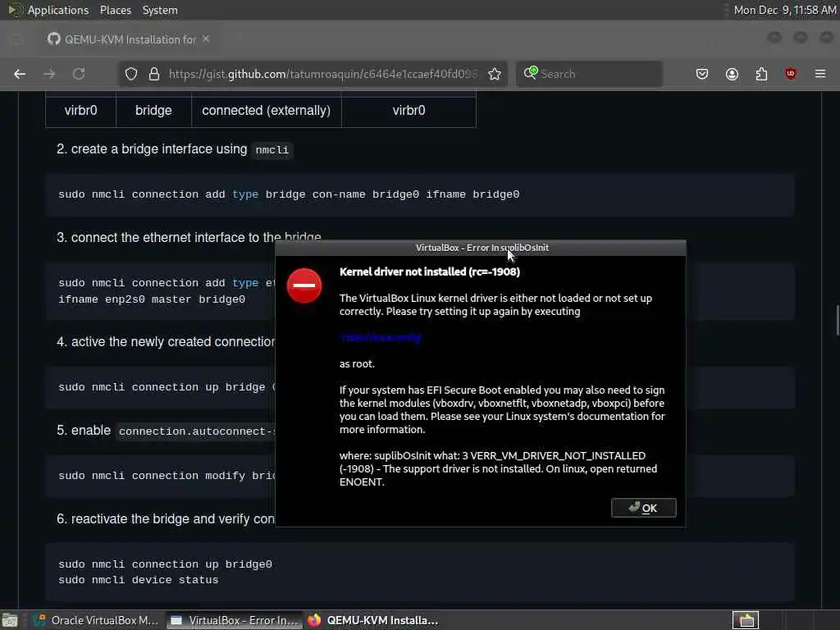Open the Extensions puzzle icon
This screenshot has width=840, height=630.
coord(761,74)
